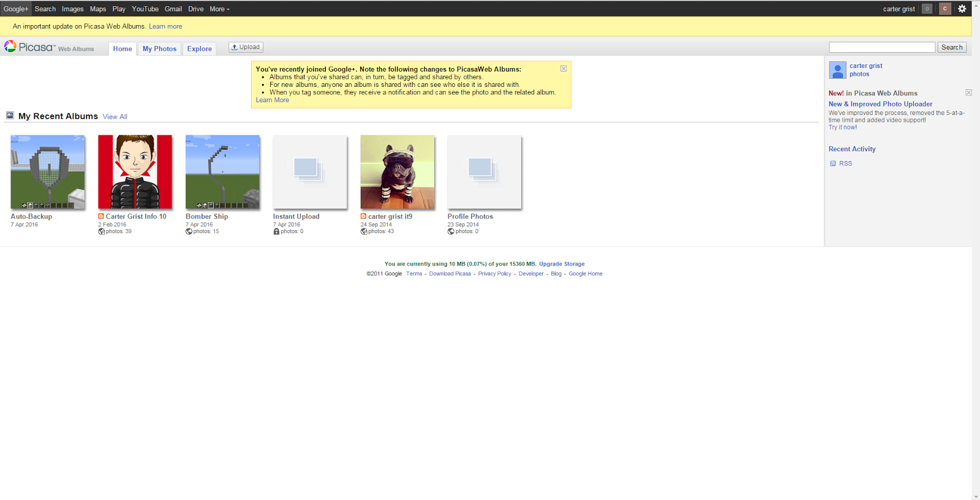Open the carter grist photos link in sidebar
Screen dimensions: 980x500
865,70
